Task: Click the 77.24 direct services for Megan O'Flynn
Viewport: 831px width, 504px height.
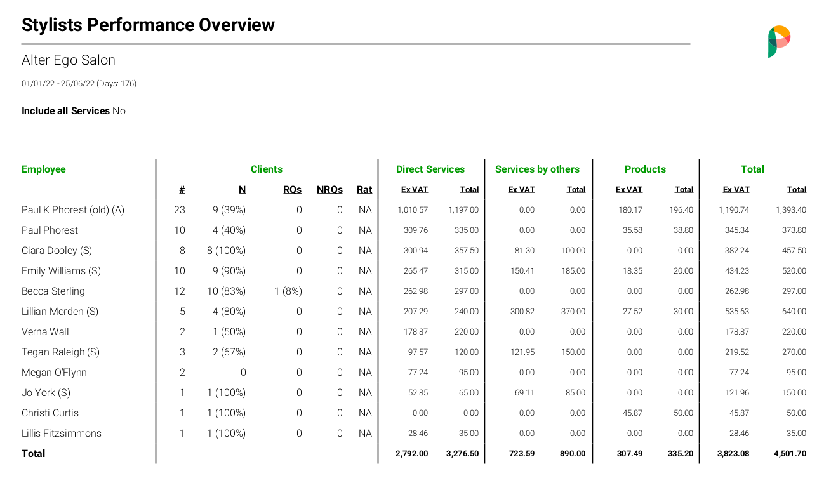Action: click(x=418, y=373)
